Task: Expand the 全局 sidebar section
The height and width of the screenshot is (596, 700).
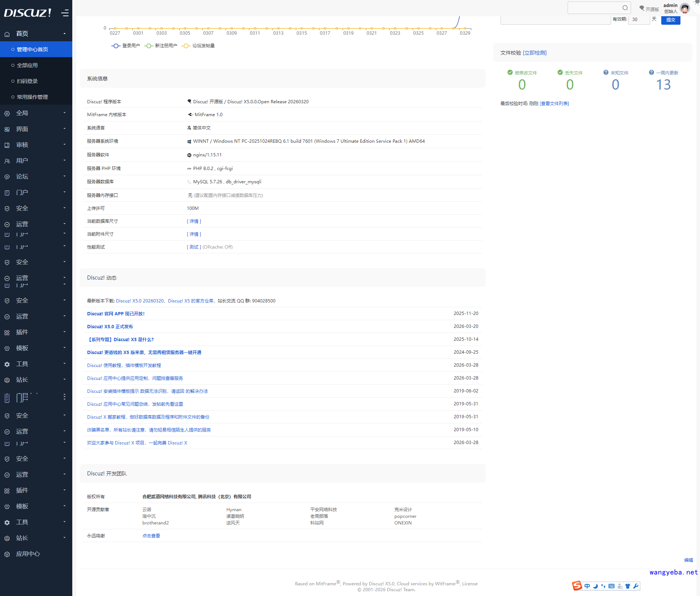Action: [x=36, y=113]
